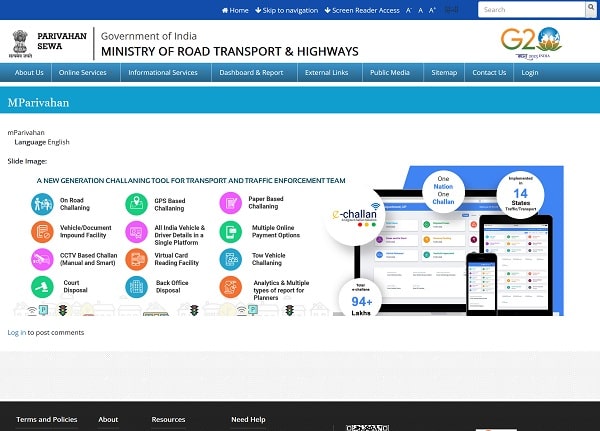Screen dimensions: 600x431
Task: Open the Dashboard & Report menu
Action: 251,72
